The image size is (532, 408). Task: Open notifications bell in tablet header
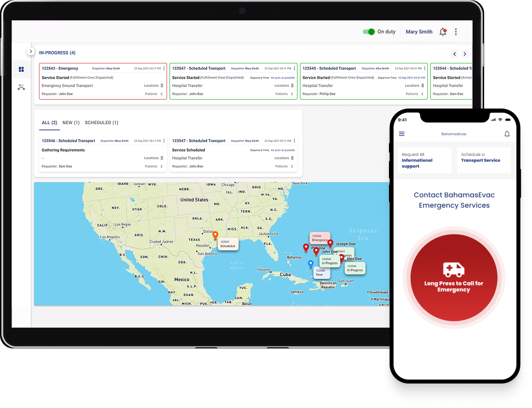coord(443,32)
